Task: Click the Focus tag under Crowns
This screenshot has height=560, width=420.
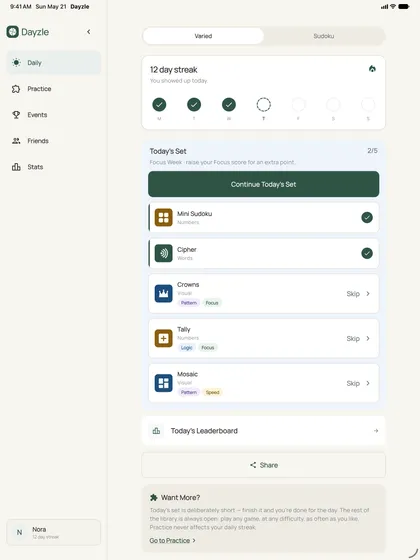Action: [x=212, y=303]
